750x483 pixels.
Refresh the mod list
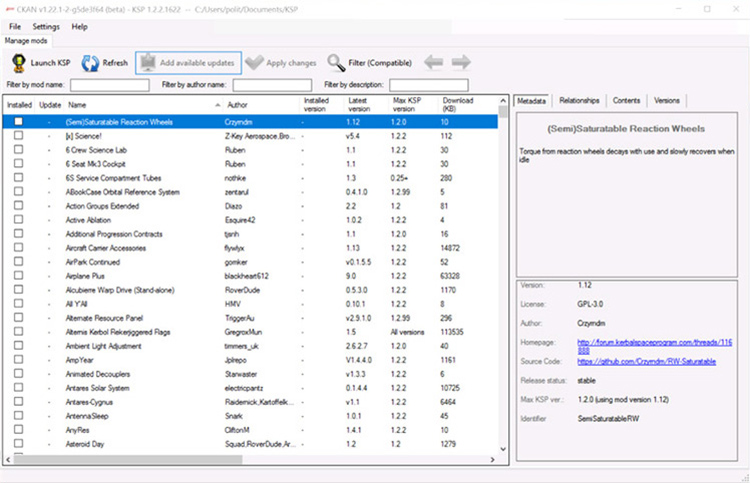click(104, 63)
